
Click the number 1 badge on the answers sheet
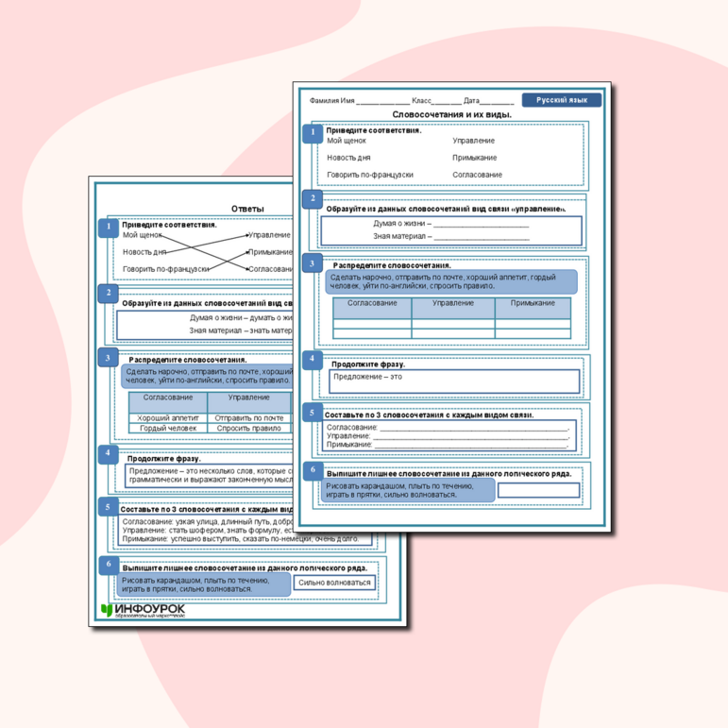109,227
